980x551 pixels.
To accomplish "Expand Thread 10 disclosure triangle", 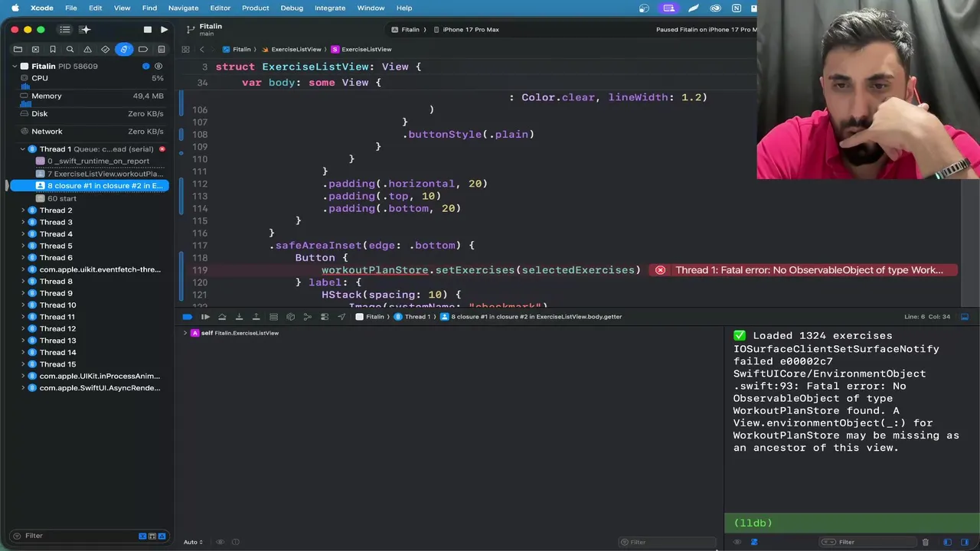I will point(23,305).
